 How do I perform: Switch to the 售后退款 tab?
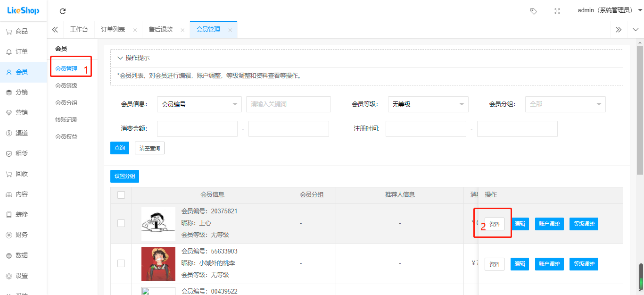(161, 30)
